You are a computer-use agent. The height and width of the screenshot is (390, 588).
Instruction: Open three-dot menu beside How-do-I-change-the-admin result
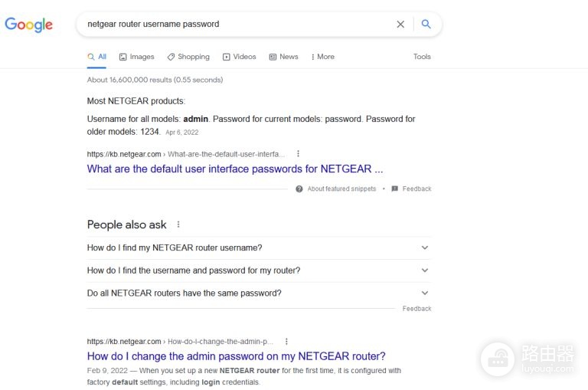(x=286, y=341)
